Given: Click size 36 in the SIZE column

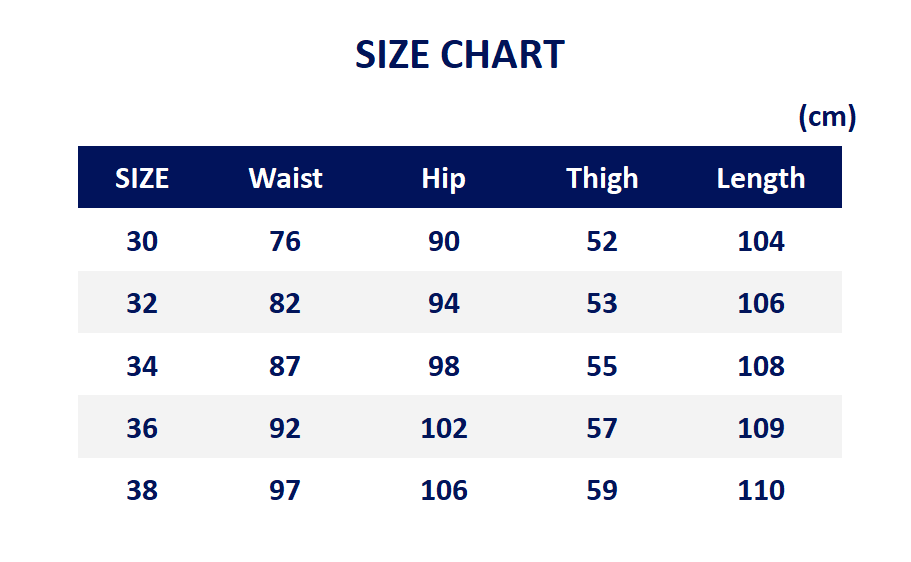Looking at the screenshot, I should pos(142,428).
